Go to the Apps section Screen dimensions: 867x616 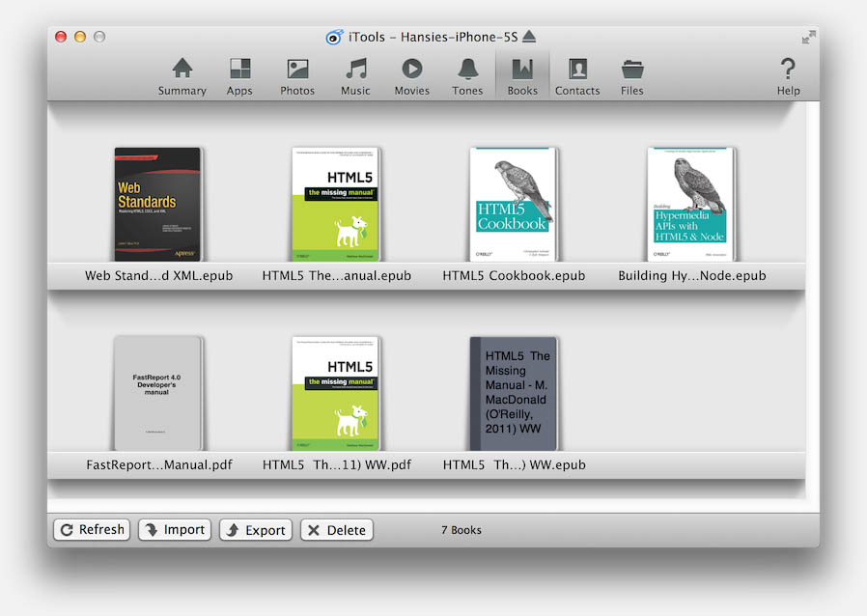click(239, 77)
